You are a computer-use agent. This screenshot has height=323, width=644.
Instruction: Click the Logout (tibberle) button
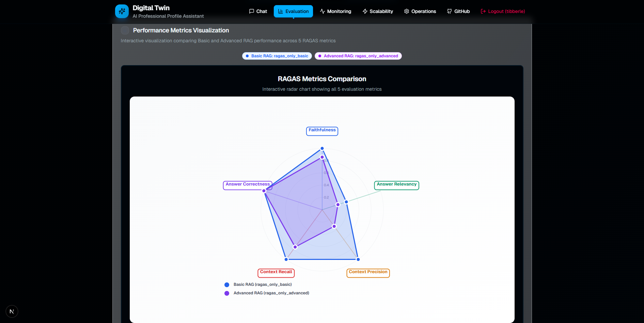click(503, 11)
